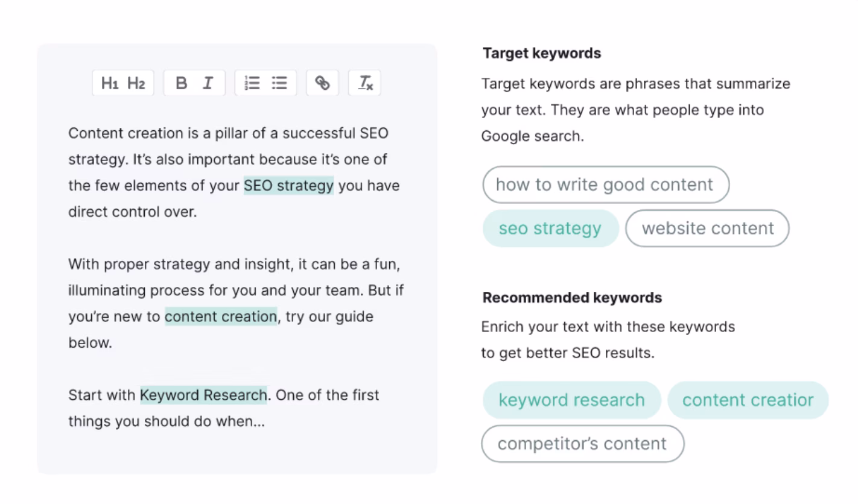This screenshot has height=504, width=858.
Task: Apply Heading 1 formatting
Action: click(110, 83)
